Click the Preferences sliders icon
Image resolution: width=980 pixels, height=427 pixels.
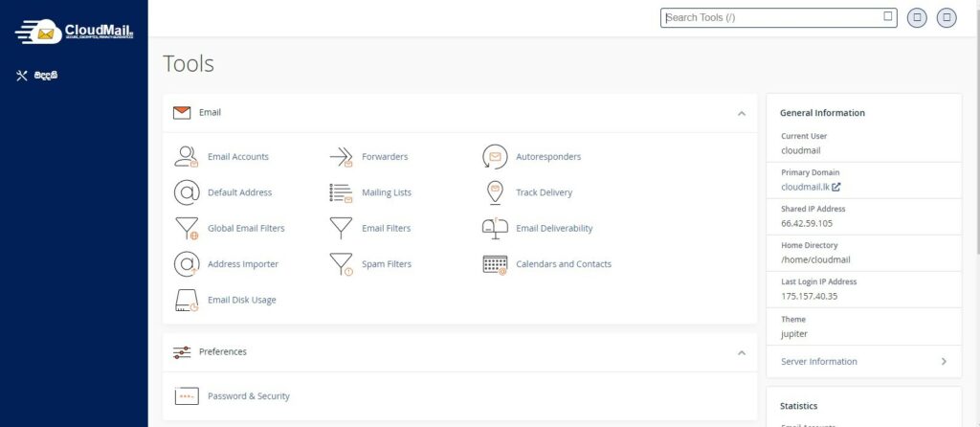coord(181,352)
